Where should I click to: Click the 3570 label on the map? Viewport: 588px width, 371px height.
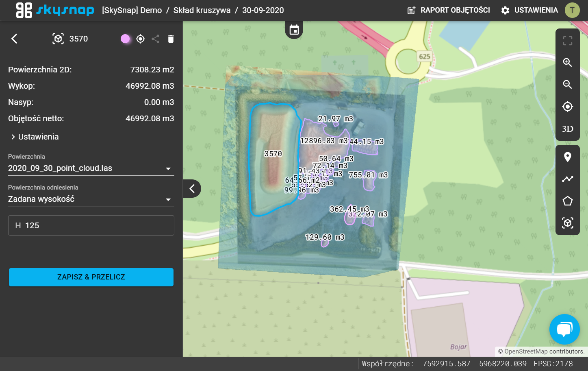pyautogui.click(x=273, y=154)
